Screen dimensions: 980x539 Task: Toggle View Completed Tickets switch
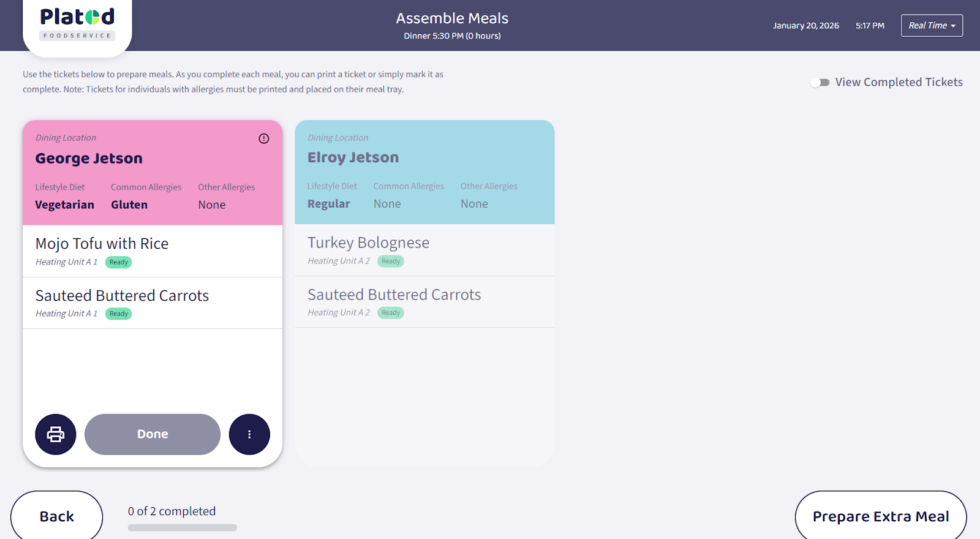coord(820,82)
